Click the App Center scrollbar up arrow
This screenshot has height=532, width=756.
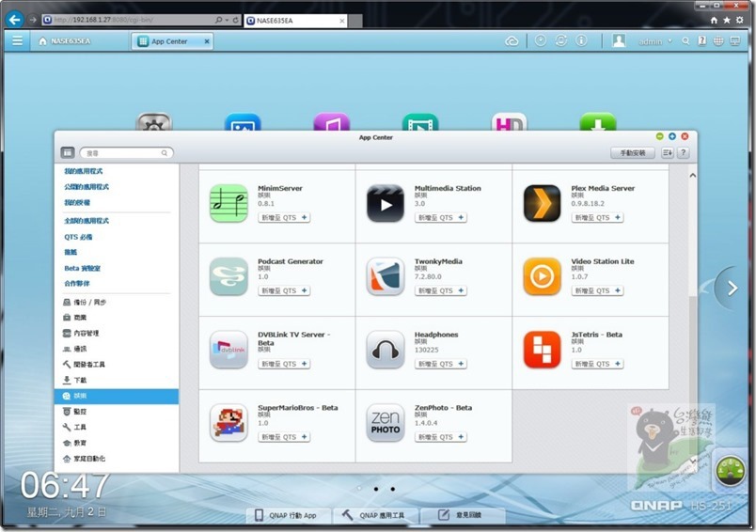point(692,176)
